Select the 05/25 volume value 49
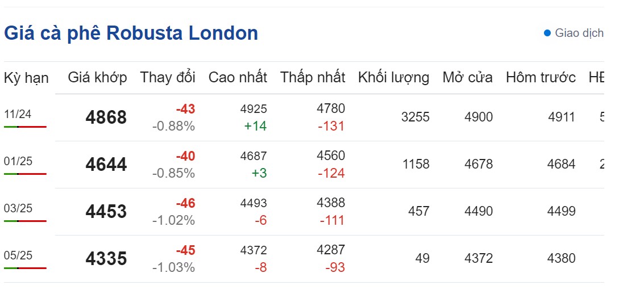 (422, 259)
